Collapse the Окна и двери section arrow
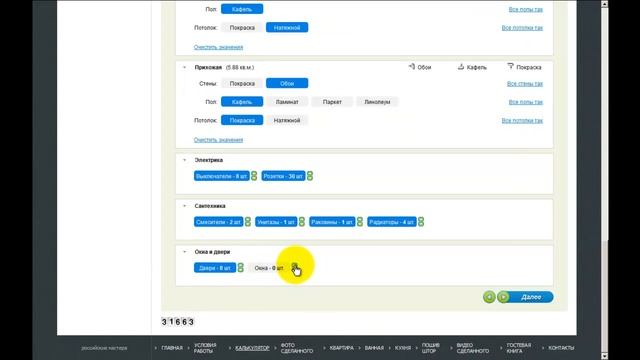Image resolution: width=640 pixels, height=360 pixels. [184, 252]
